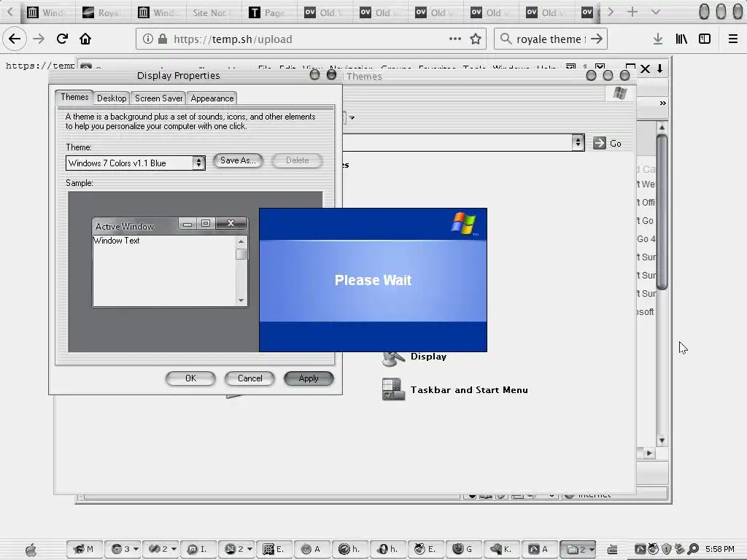Show site information icon in URL bar

click(x=147, y=39)
